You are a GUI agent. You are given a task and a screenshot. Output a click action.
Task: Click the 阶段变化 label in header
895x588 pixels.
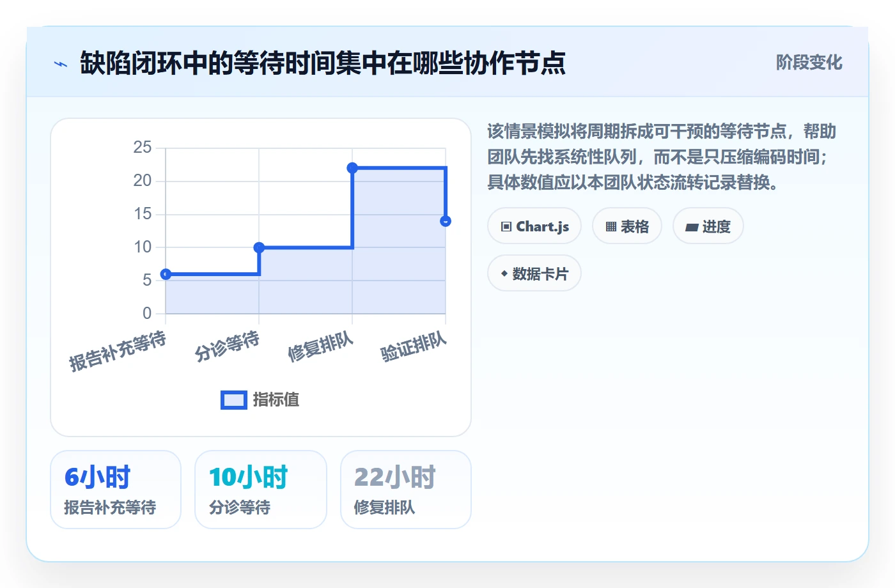coord(809,63)
